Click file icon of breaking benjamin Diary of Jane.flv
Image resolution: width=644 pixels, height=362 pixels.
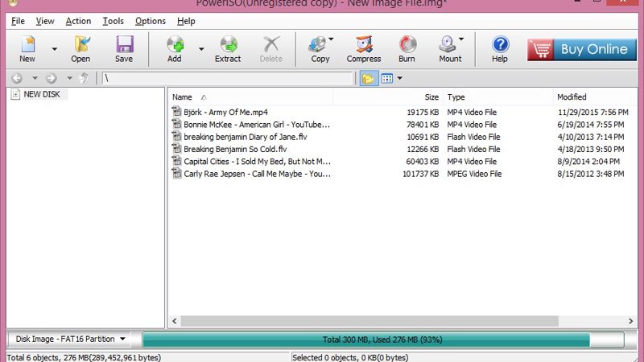coord(176,136)
